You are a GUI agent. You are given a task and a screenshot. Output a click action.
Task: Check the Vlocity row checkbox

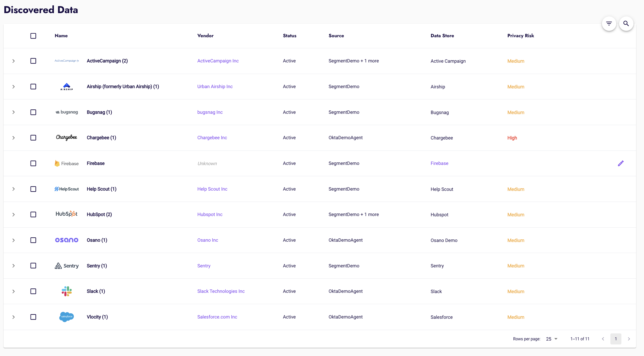[x=33, y=317]
